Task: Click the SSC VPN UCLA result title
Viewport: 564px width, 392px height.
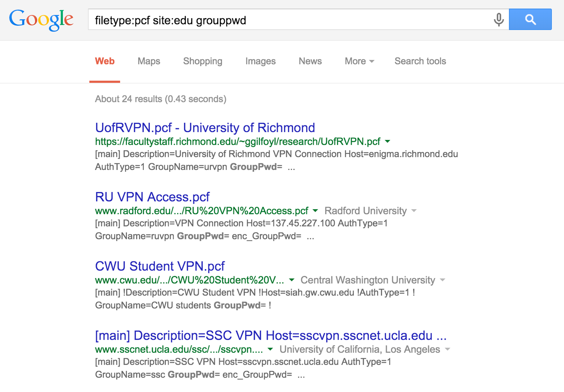Action: click(270, 336)
